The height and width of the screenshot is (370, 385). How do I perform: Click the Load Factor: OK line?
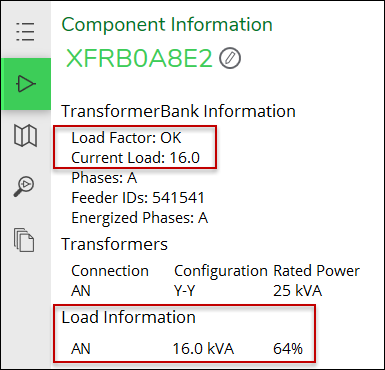click(126, 138)
